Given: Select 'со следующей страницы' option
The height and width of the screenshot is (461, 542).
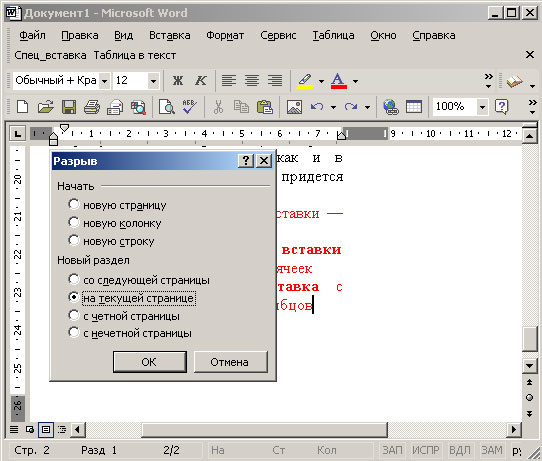Looking at the screenshot, I should 74,279.
